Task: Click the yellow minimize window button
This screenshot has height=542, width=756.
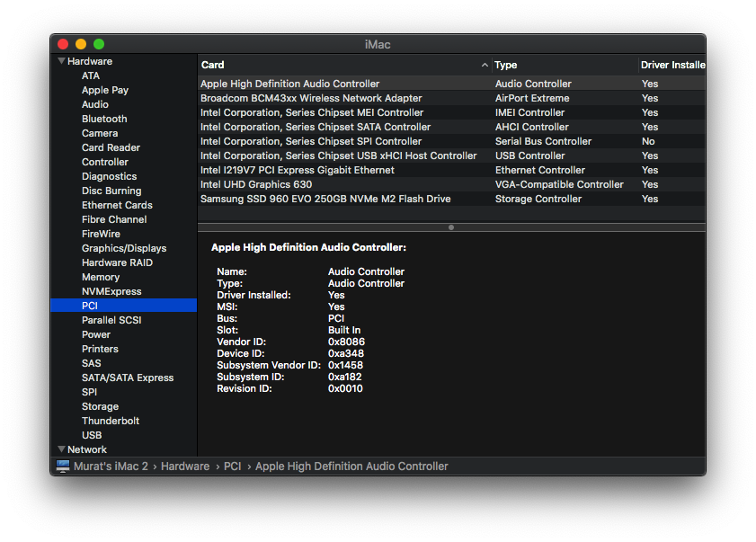Action: tap(81, 44)
